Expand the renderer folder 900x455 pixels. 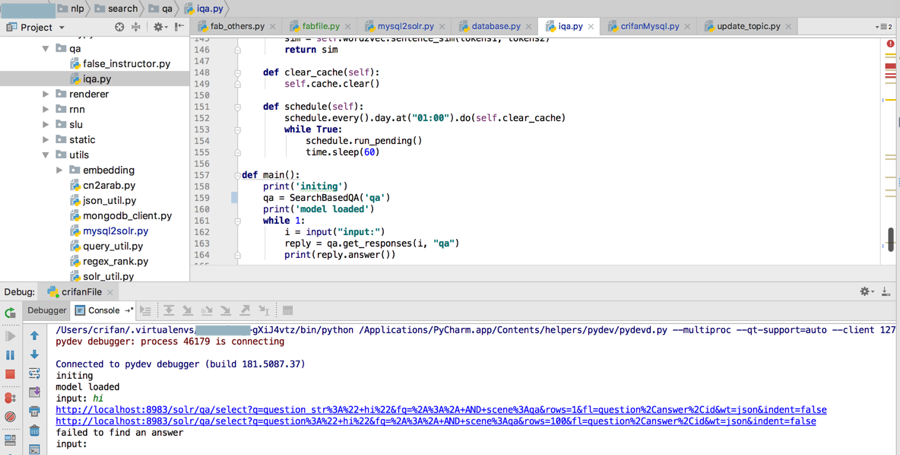pyautogui.click(x=45, y=94)
